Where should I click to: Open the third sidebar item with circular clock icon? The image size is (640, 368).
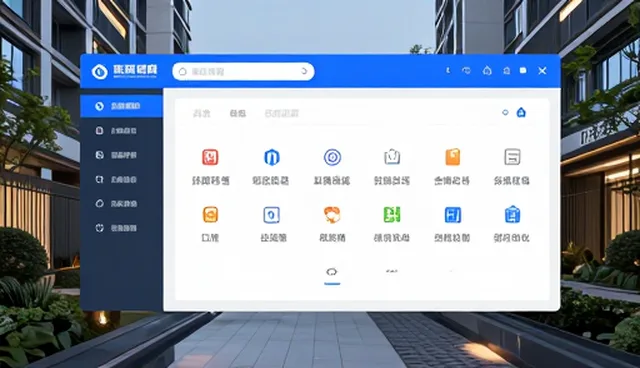[122, 155]
